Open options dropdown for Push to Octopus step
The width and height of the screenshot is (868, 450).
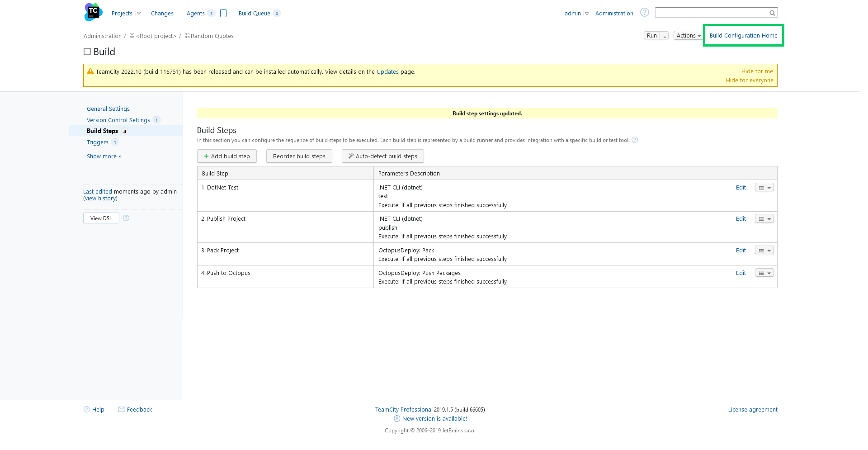click(x=764, y=273)
